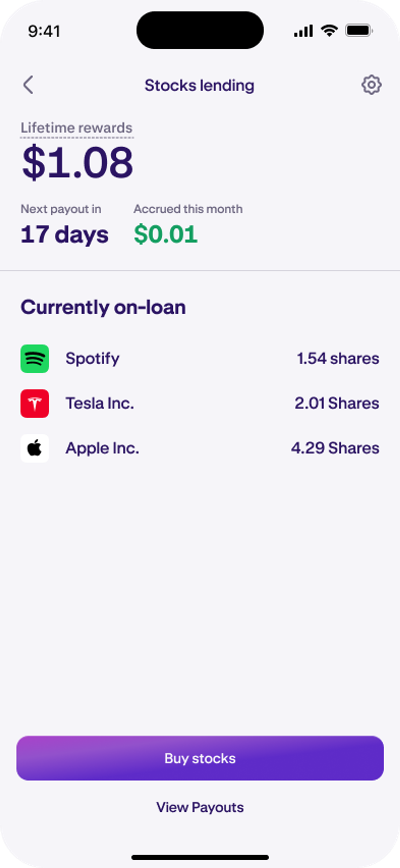Tap the back arrow icon
Image resolution: width=400 pixels, height=868 pixels.
pos(28,84)
